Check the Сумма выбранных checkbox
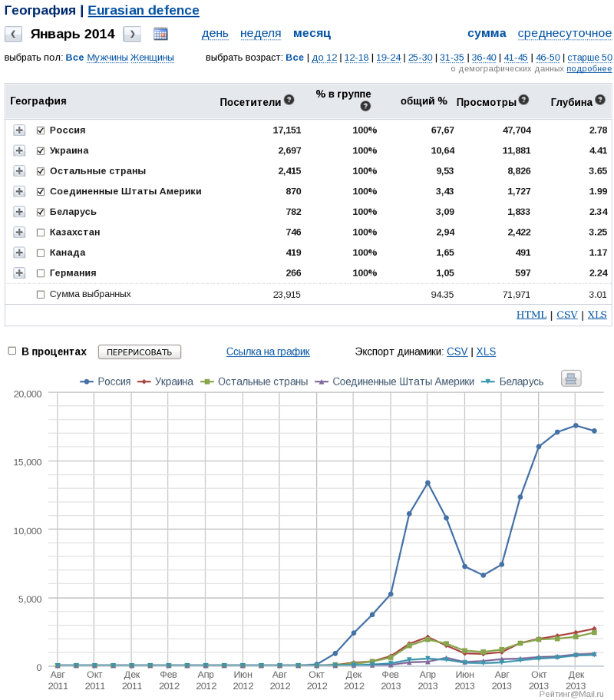 click(41, 295)
